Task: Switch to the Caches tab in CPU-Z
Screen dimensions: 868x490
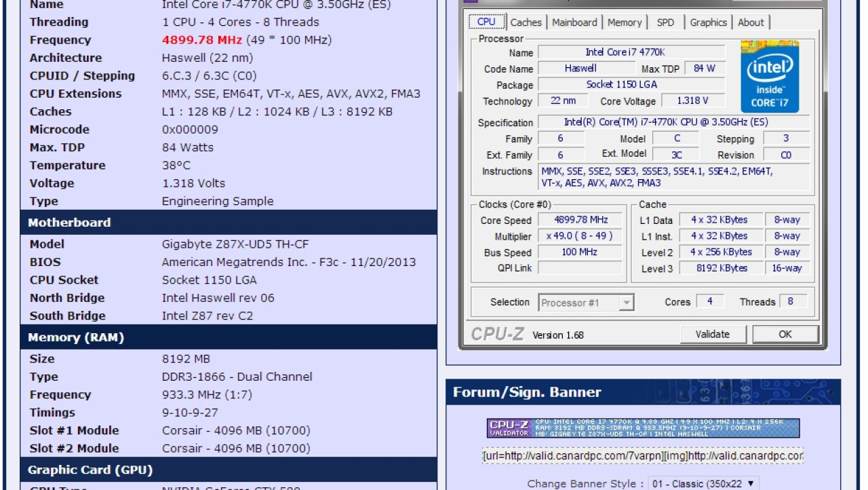Action: coord(526,22)
